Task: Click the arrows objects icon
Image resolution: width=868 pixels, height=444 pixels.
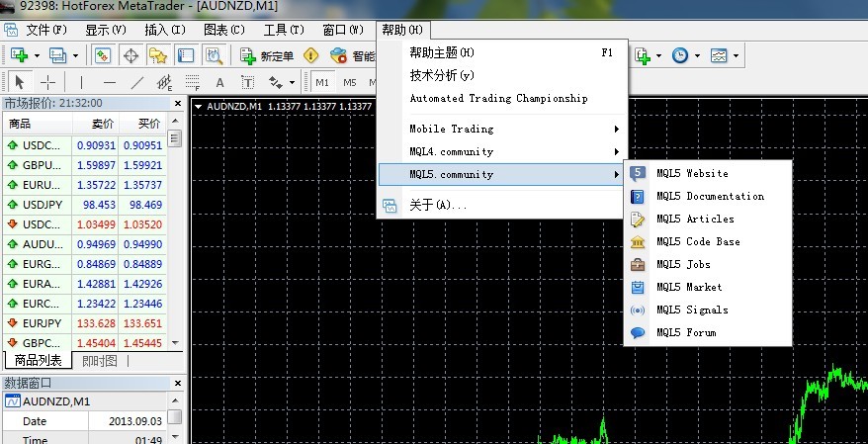Action: 275,83
